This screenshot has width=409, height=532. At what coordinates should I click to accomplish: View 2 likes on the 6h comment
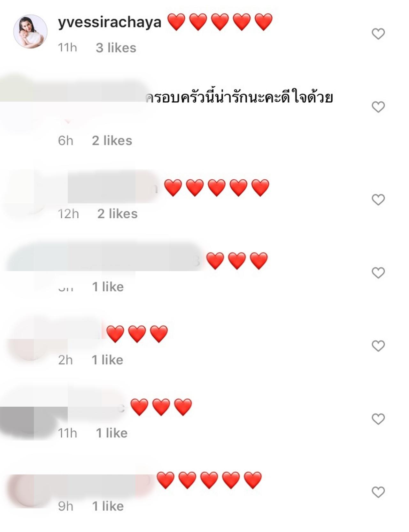(112, 141)
